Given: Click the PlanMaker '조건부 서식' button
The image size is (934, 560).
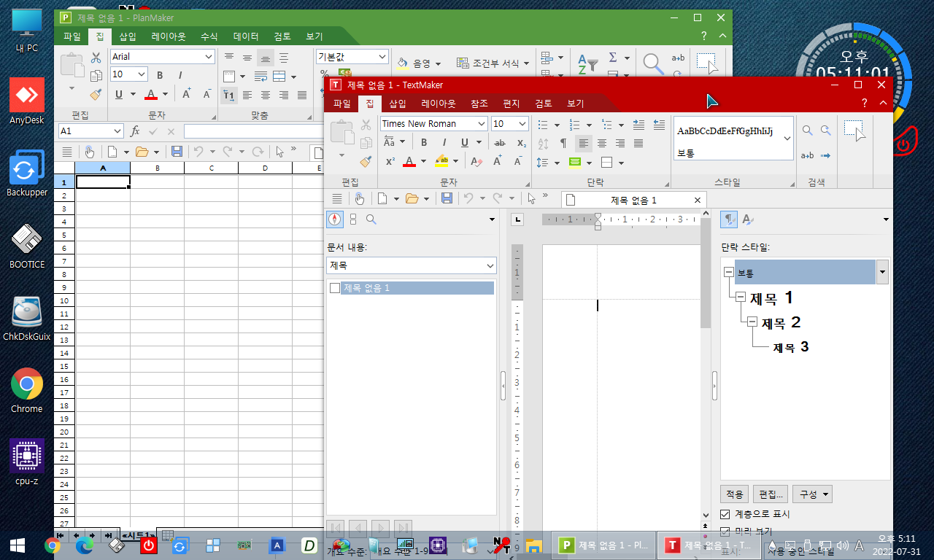Looking at the screenshot, I should coord(493,63).
